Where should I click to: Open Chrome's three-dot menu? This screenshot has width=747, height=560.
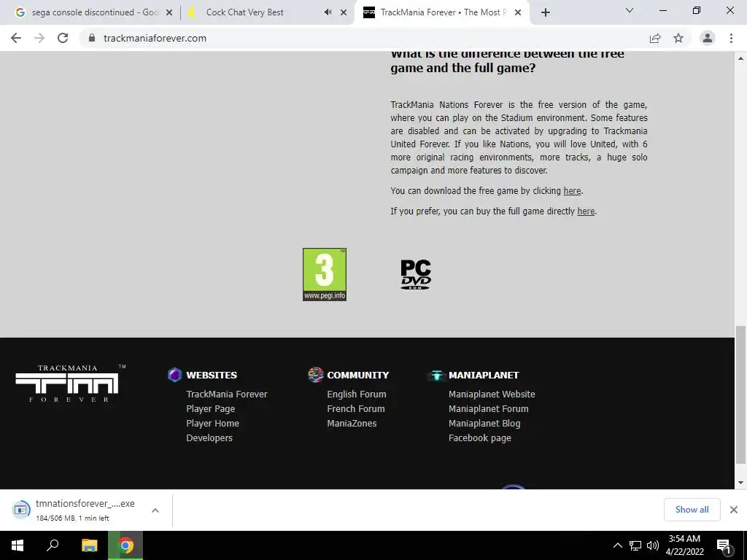click(731, 38)
